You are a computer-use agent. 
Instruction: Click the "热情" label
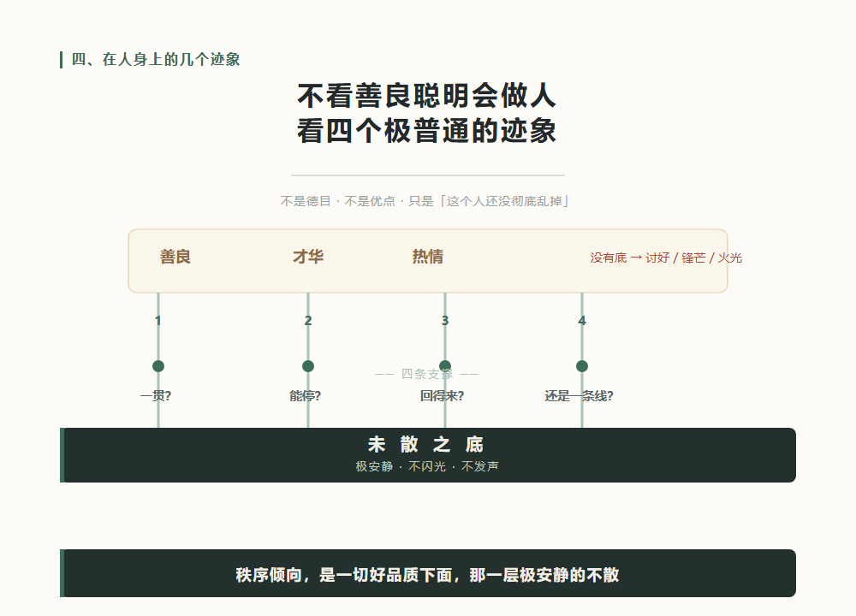click(428, 257)
